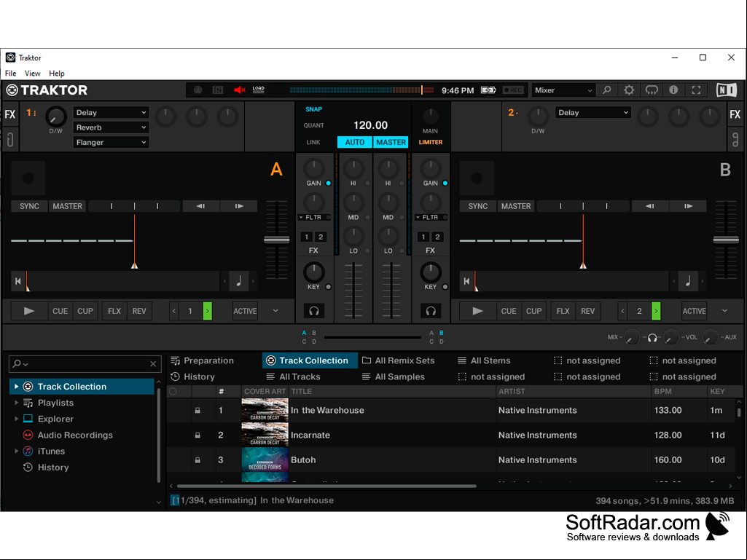Click the red audio mute indicator in header
This screenshot has height=560, width=747.
click(x=240, y=90)
